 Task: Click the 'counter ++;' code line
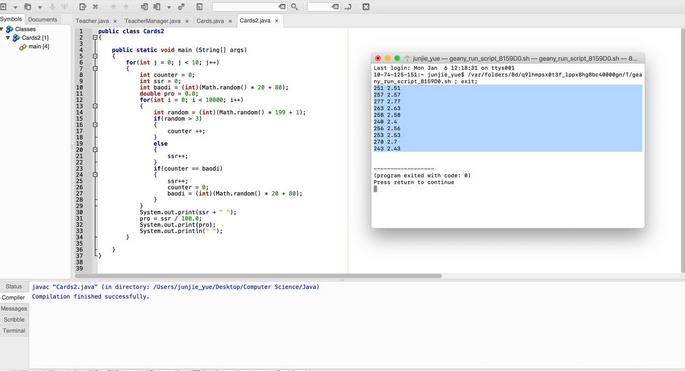186,131
